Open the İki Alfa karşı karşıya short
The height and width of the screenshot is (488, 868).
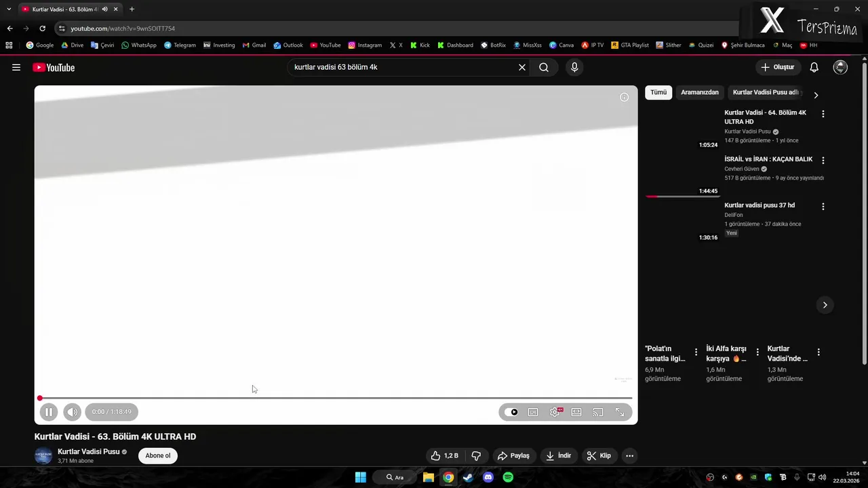(727, 354)
